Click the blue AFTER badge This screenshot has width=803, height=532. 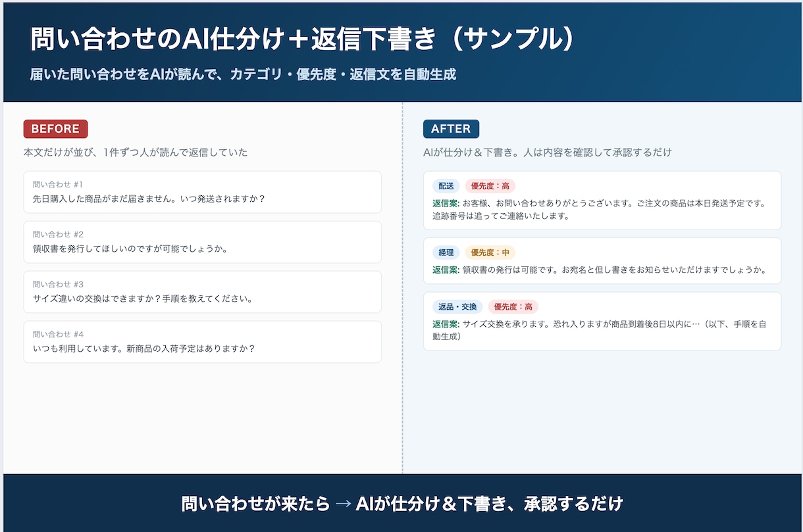point(451,129)
